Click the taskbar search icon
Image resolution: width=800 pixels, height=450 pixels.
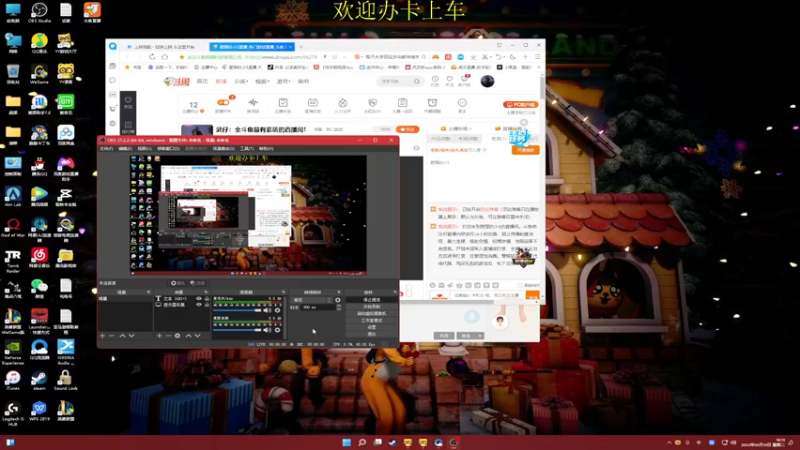click(x=362, y=442)
